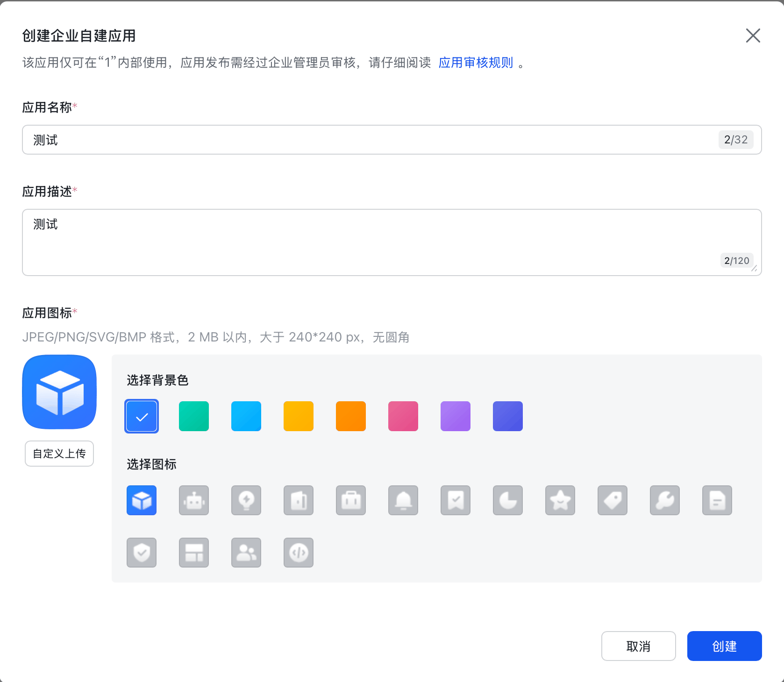Select the bookmark check icon
Viewport: 784px width, 682px height.
(456, 500)
